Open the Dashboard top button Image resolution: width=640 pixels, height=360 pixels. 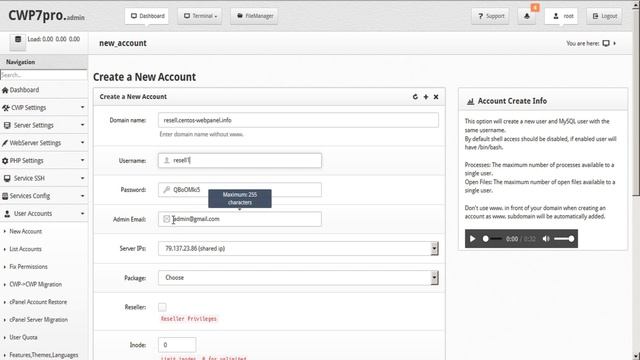click(x=147, y=16)
